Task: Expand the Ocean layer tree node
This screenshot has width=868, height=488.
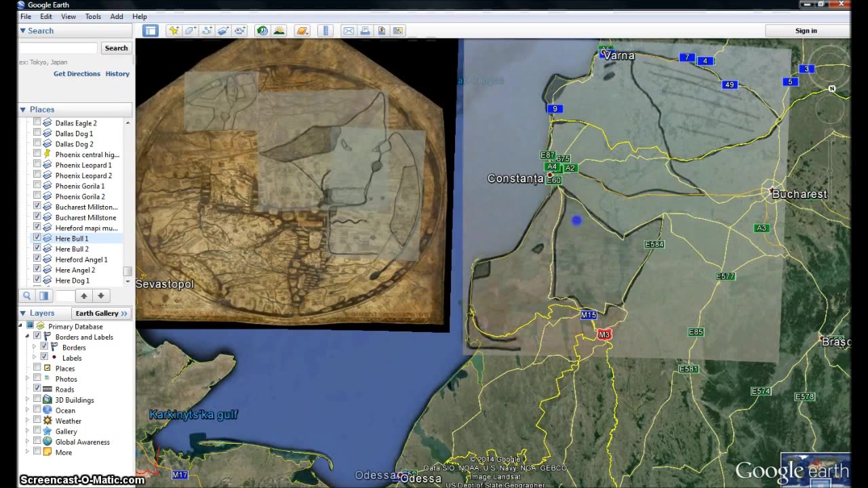Action: click(28, 410)
